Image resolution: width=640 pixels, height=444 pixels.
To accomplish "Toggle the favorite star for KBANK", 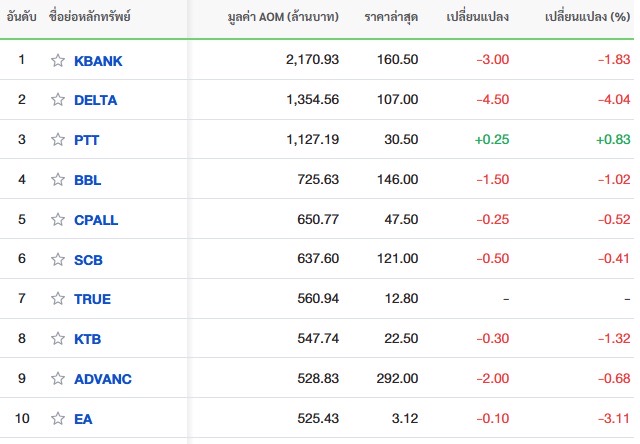I will pos(58,60).
